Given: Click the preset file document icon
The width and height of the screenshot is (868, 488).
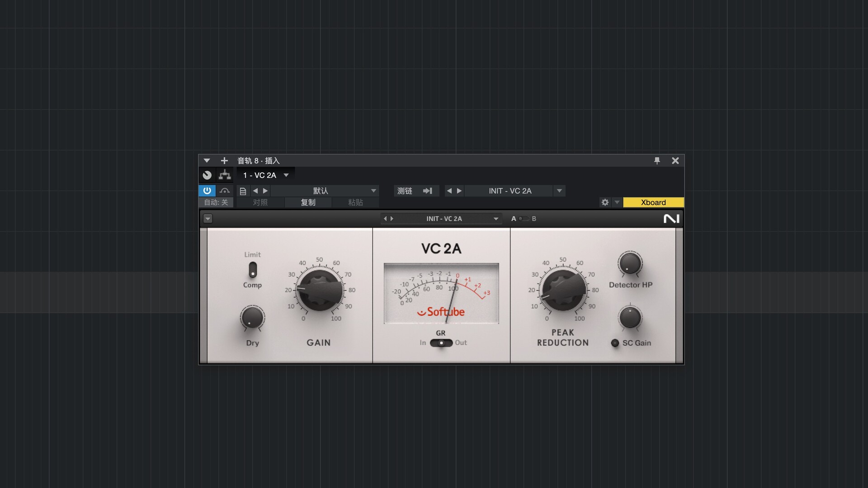Looking at the screenshot, I should pyautogui.click(x=243, y=191).
